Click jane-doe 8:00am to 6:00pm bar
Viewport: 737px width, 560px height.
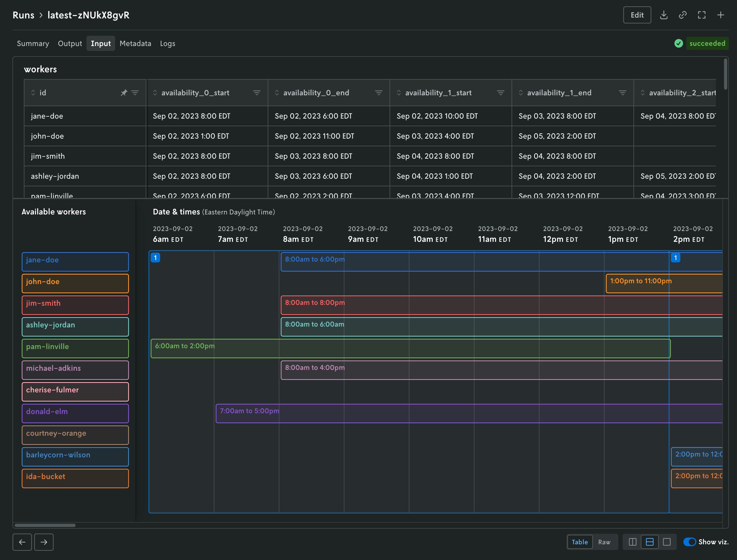coord(502,262)
